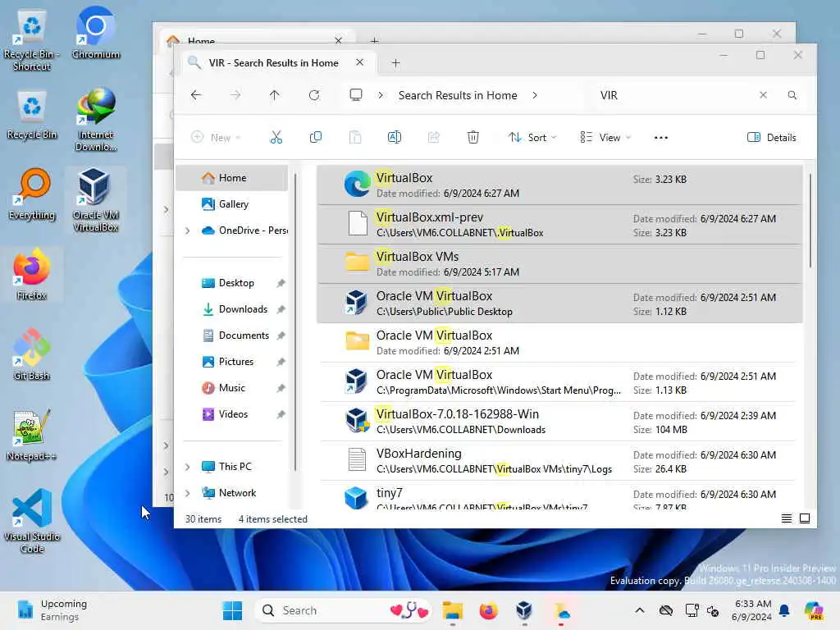840x630 pixels.
Task: Expand This PC tree node
Action: 188,467
